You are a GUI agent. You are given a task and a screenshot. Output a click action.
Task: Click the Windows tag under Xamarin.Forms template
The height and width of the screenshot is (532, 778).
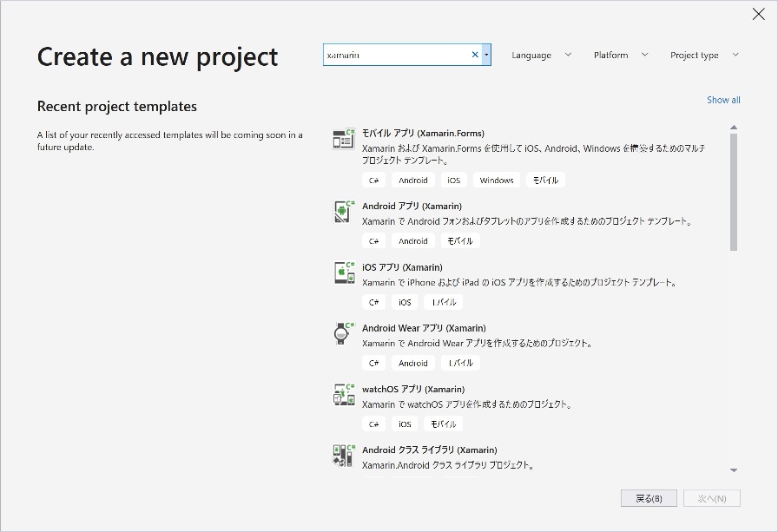[x=497, y=181]
